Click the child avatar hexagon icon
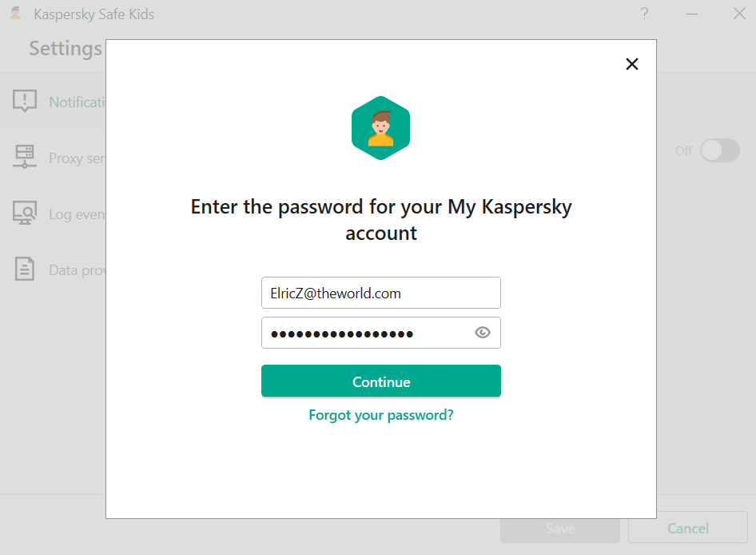This screenshot has width=756, height=555. (380, 128)
